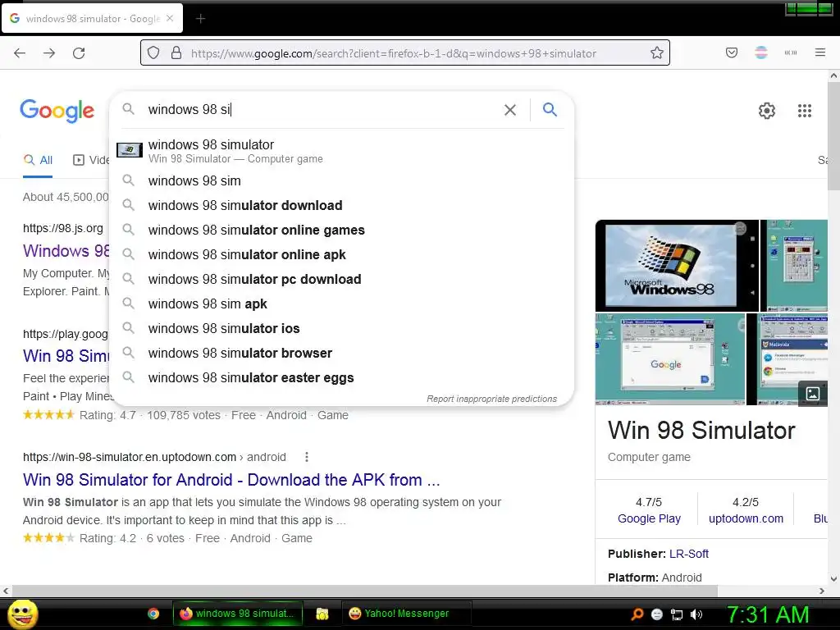Switch to Yahoo! Messenger taskbar item
This screenshot has height=630, width=840.
[x=406, y=614]
